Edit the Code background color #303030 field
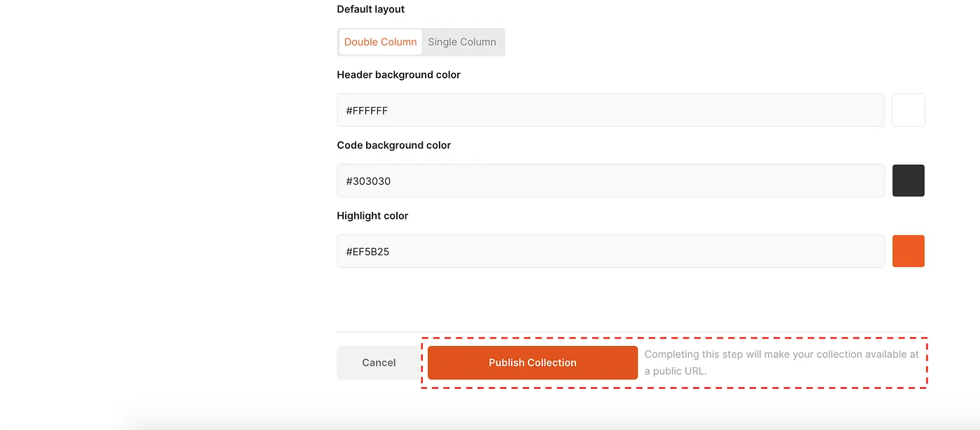Image resolution: width=980 pixels, height=430 pixels. [x=611, y=180]
